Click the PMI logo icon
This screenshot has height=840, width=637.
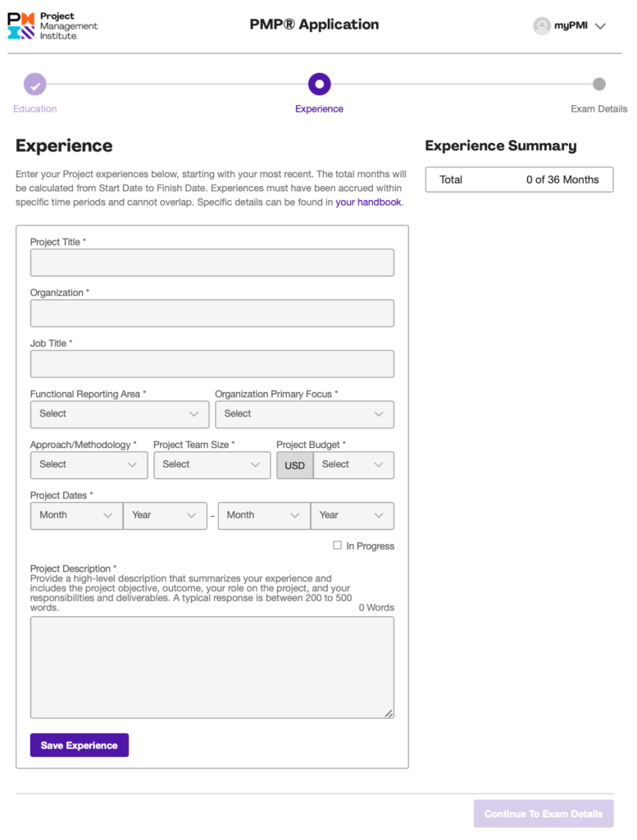[21, 25]
